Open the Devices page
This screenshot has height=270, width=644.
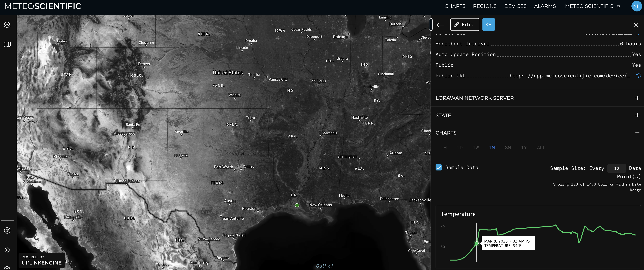(x=515, y=6)
